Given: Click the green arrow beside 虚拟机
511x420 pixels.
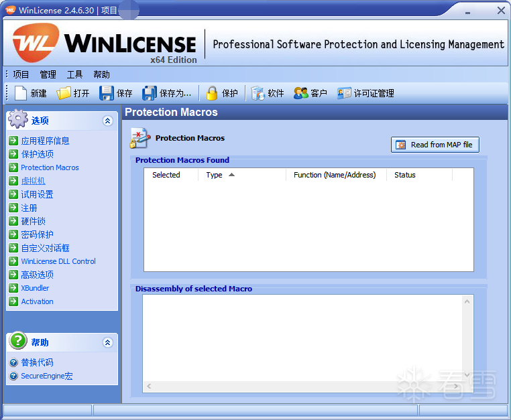Looking at the screenshot, I should pyautogui.click(x=13, y=181).
